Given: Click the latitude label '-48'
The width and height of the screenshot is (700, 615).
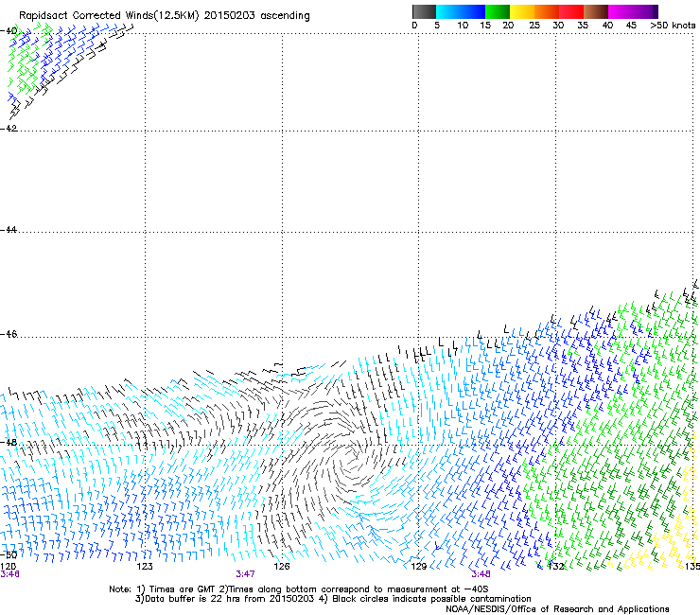Looking at the screenshot, I should click(9, 442).
